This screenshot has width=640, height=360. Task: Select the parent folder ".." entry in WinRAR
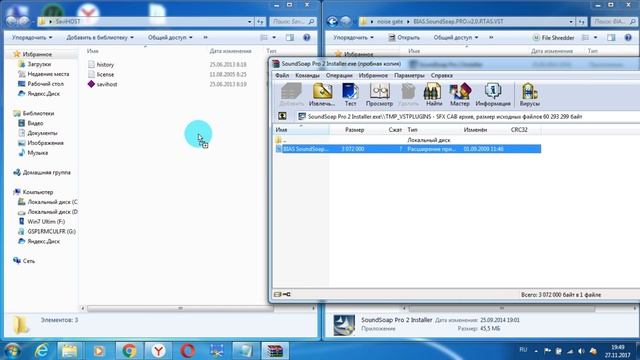(x=282, y=140)
